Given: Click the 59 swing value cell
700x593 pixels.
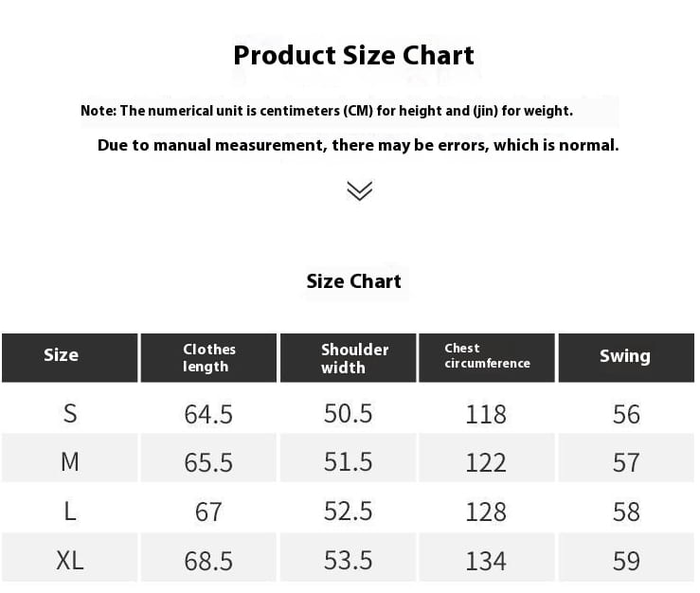Looking at the screenshot, I should coord(626,561).
